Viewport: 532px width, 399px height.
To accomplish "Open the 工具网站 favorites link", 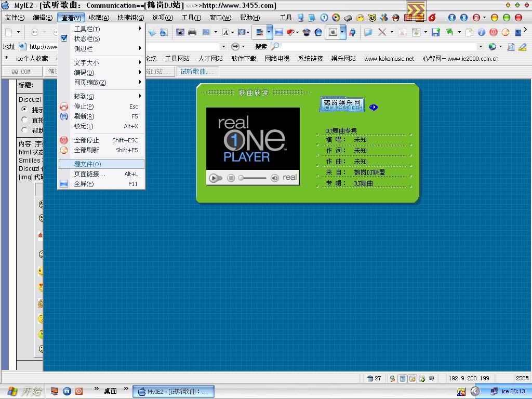I will click(x=177, y=59).
